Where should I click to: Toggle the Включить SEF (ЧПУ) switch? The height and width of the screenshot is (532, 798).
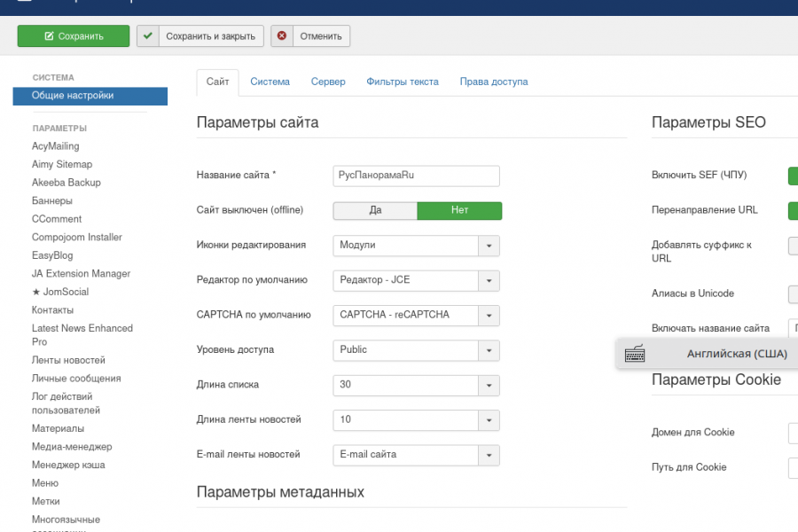792,176
